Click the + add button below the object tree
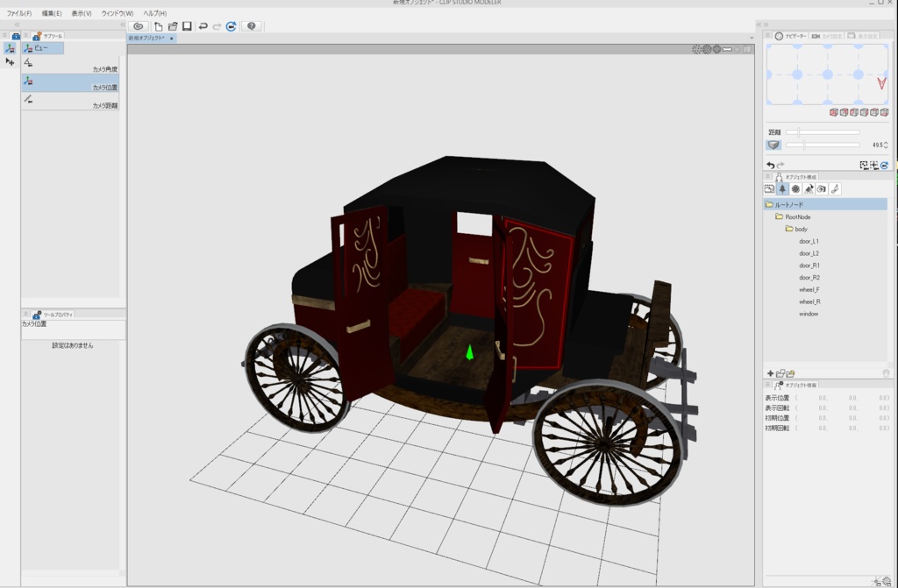Screen dimensions: 898x588 (x=770, y=373)
